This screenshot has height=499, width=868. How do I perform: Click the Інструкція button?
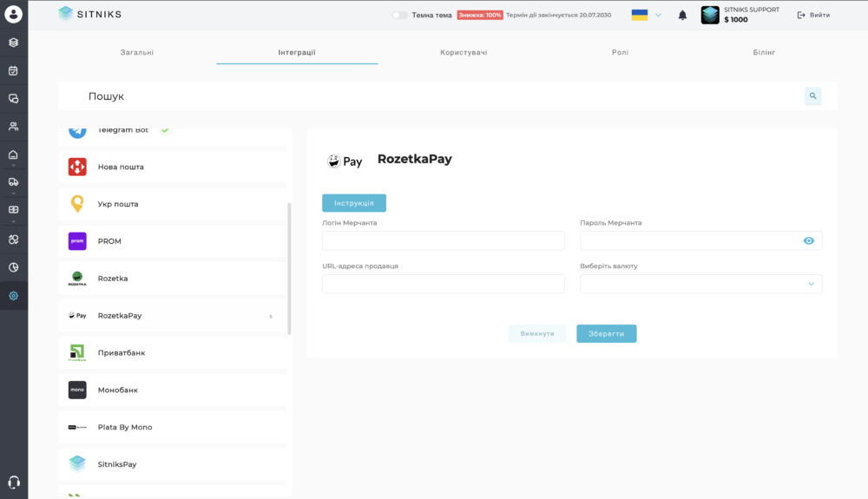(354, 203)
